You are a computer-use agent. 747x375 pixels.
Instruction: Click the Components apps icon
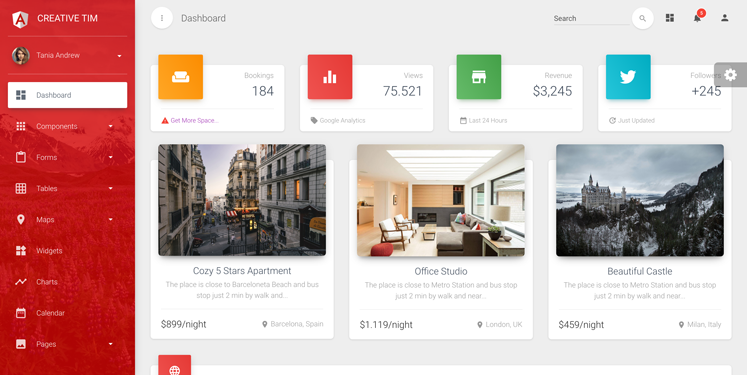(x=20, y=126)
